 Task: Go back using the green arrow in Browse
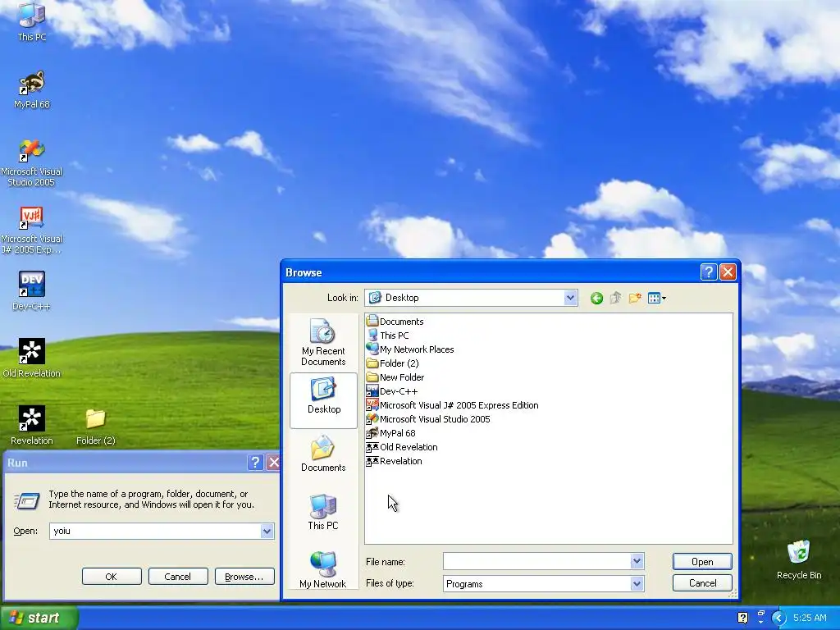click(x=596, y=299)
